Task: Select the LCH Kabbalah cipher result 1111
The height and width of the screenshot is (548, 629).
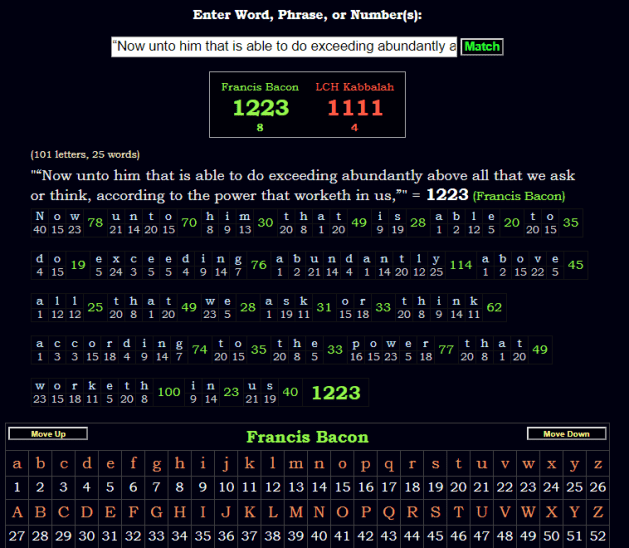Action: coord(355,108)
